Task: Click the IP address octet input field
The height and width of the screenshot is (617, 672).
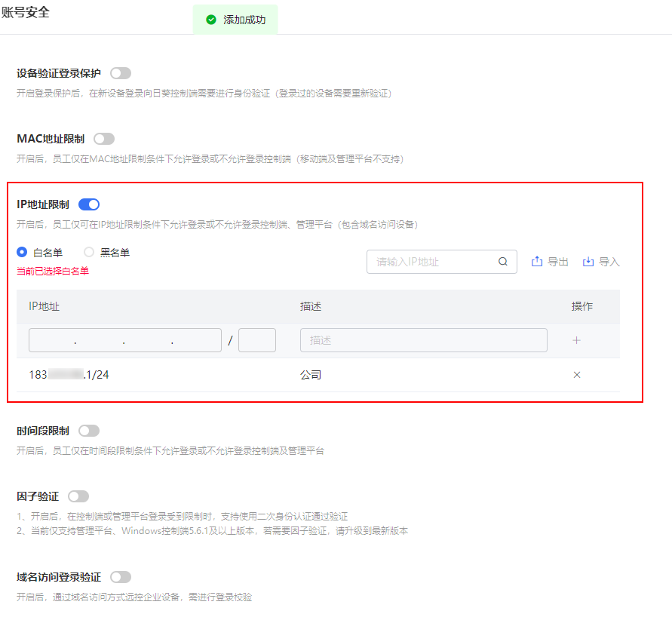Action: (125, 340)
